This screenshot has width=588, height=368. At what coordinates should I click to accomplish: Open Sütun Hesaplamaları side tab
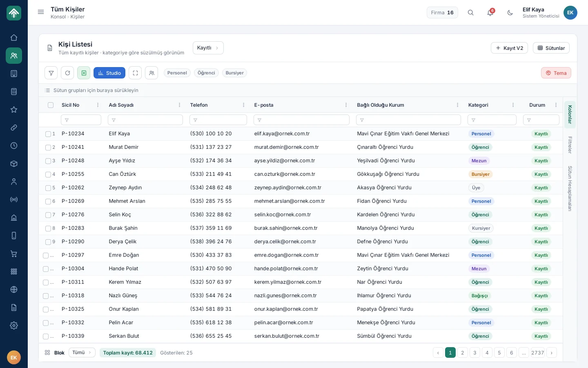click(x=570, y=188)
